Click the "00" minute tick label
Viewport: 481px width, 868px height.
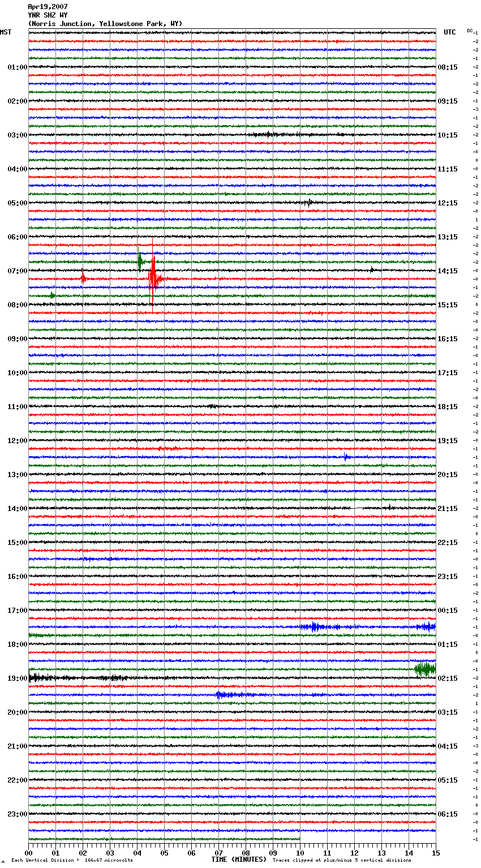point(28,853)
